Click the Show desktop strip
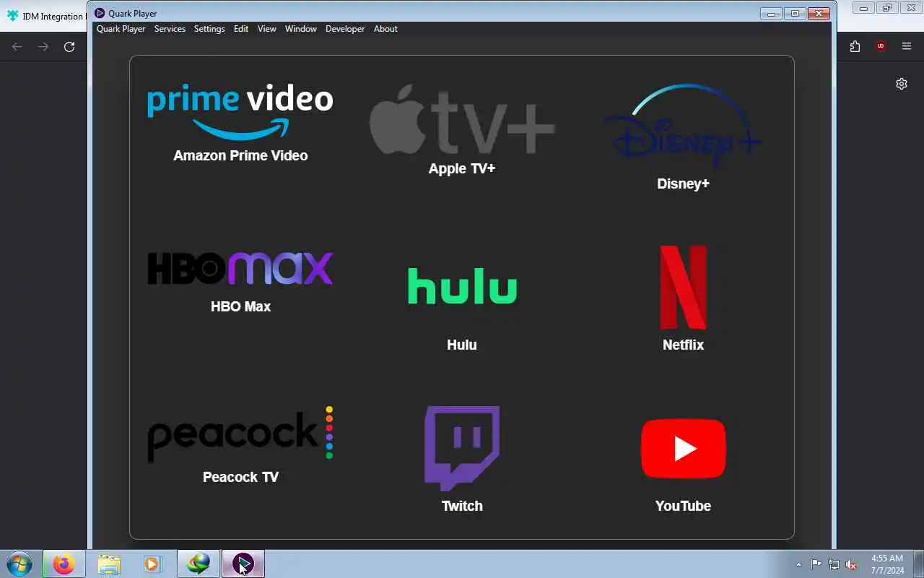Screen dimensions: 924x578 (x=919, y=564)
